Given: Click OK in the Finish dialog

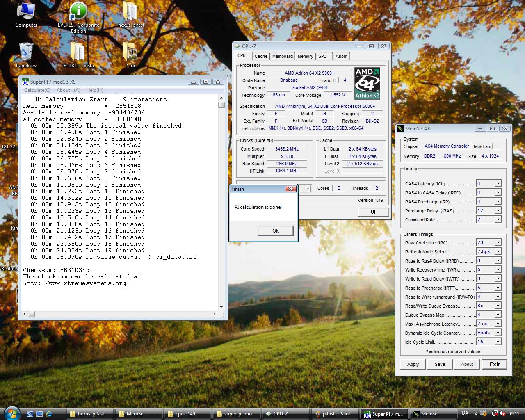Looking at the screenshot, I should 276,231.
